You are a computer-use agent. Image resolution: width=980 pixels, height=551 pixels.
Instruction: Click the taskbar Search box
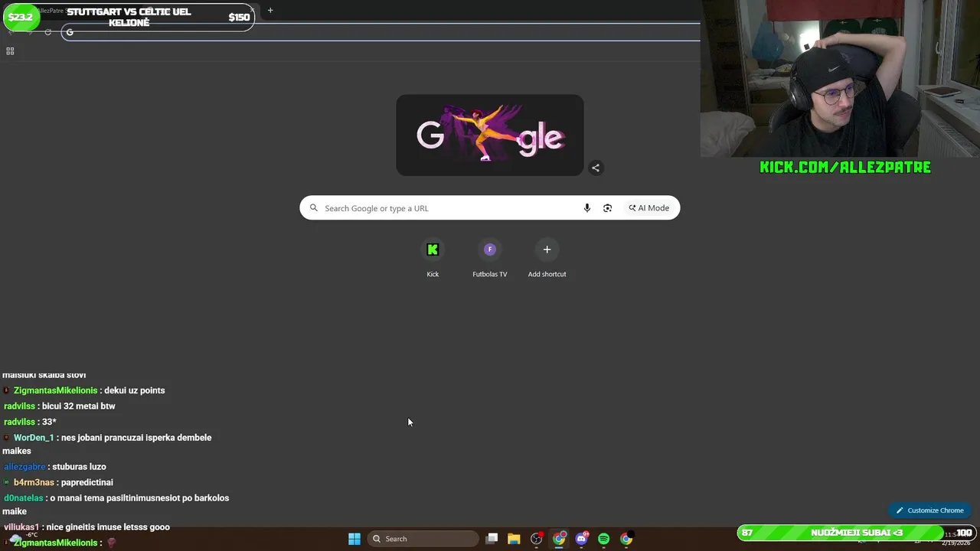pyautogui.click(x=423, y=539)
